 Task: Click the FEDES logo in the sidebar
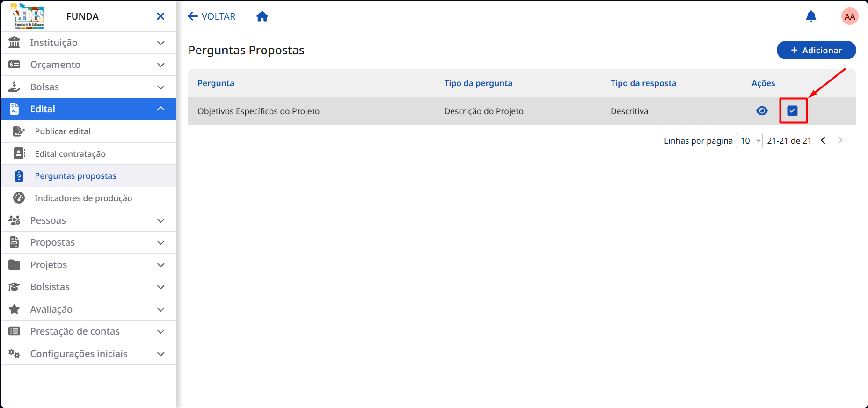[x=28, y=16]
